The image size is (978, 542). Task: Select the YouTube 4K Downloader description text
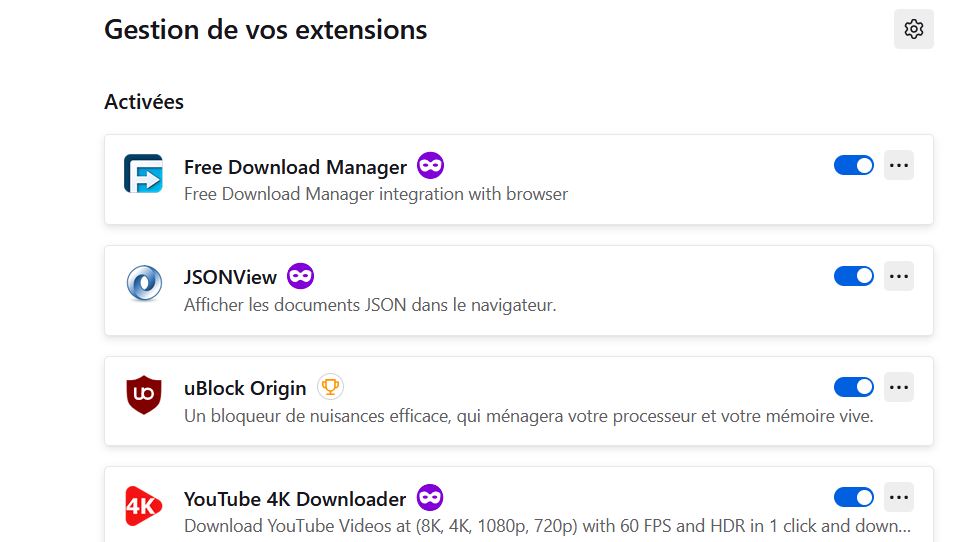pyautogui.click(x=547, y=526)
